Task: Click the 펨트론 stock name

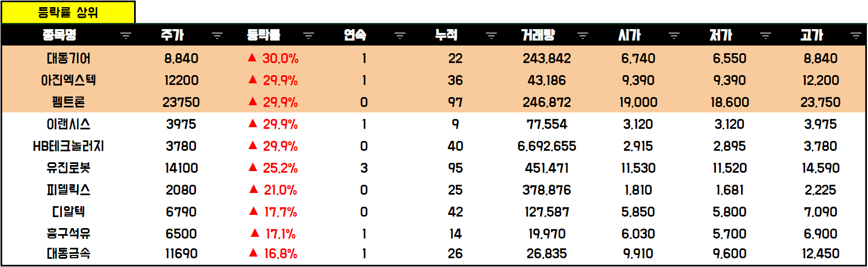Action: (x=68, y=102)
